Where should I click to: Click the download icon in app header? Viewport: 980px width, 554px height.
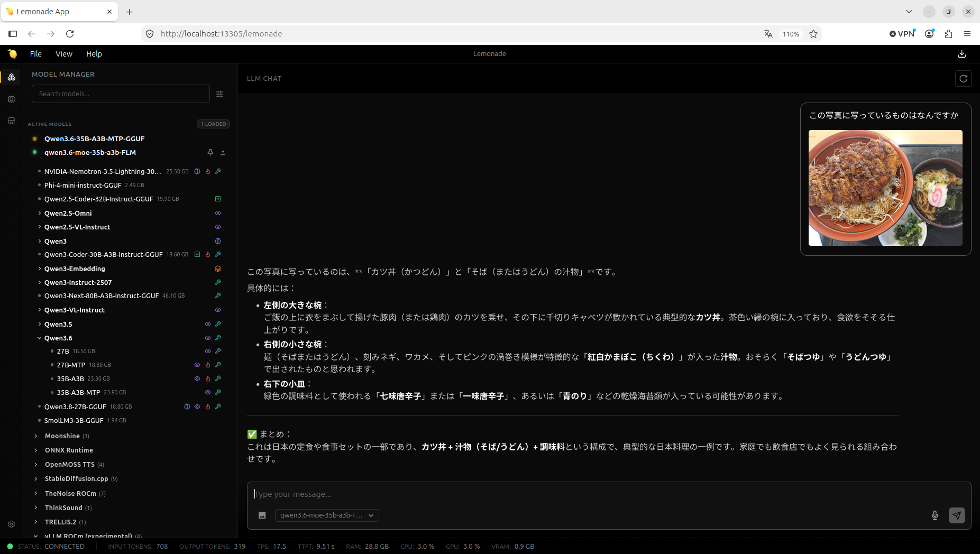click(x=961, y=54)
